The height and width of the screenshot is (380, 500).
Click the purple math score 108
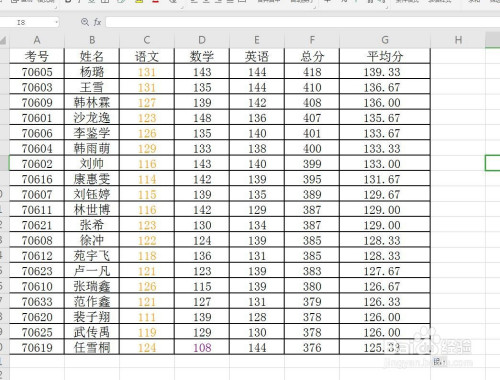pos(202,348)
